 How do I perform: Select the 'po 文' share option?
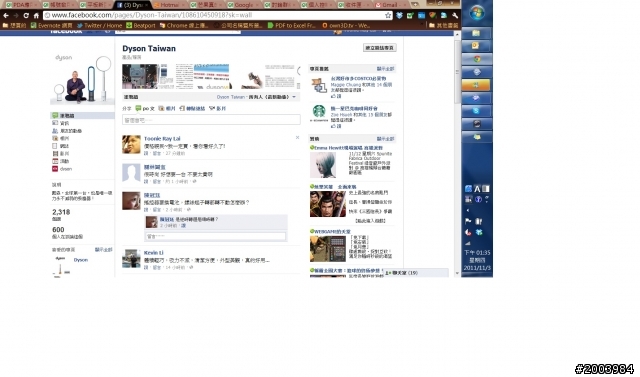tap(145, 109)
